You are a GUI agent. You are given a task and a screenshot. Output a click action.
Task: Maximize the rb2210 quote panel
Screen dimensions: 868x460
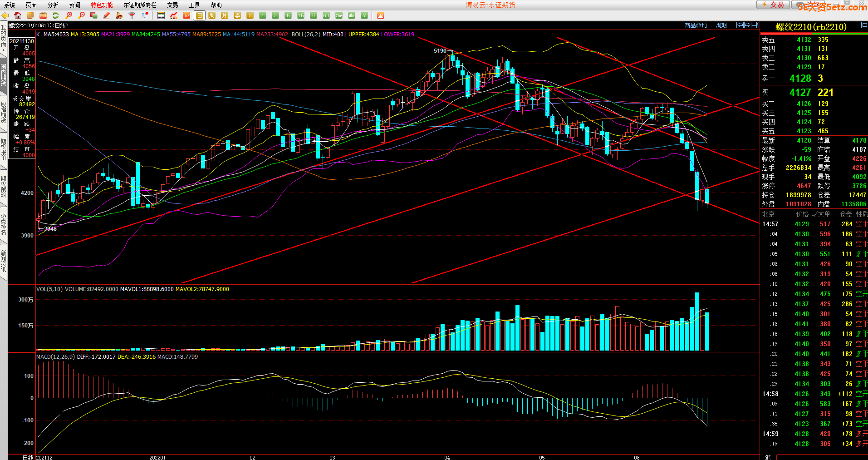click(864, 25)
